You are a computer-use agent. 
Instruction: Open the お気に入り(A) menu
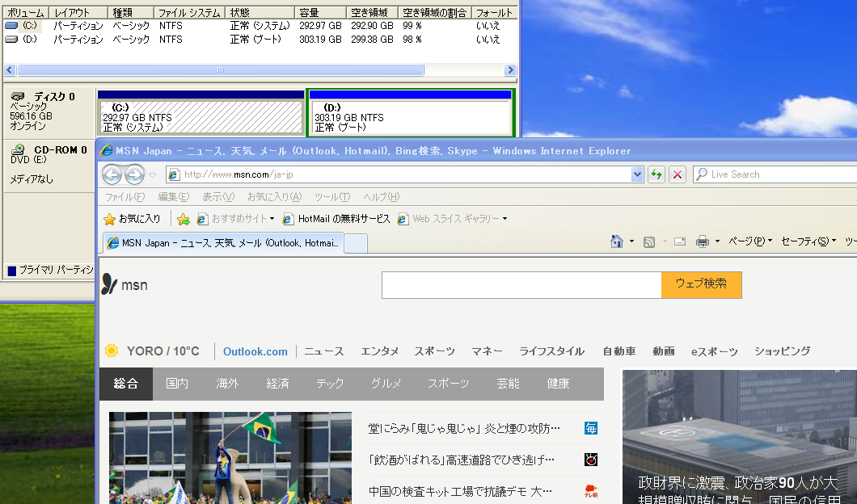[274, 197]
